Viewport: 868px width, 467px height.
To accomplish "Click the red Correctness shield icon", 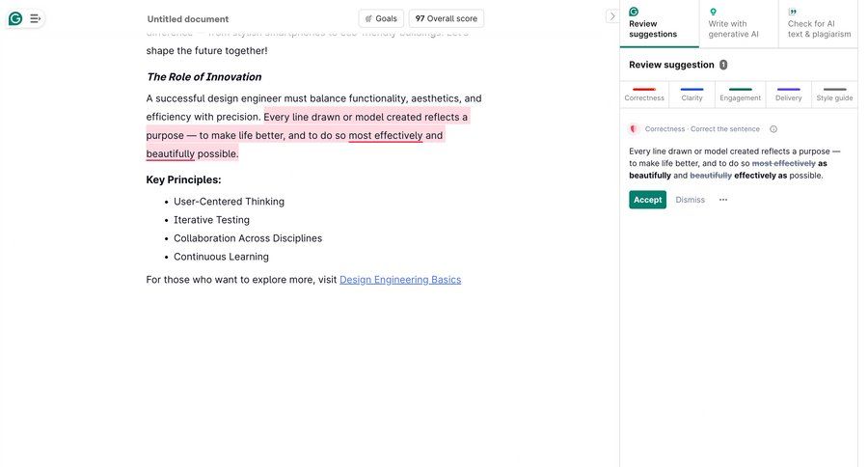I will click(634, 129).
